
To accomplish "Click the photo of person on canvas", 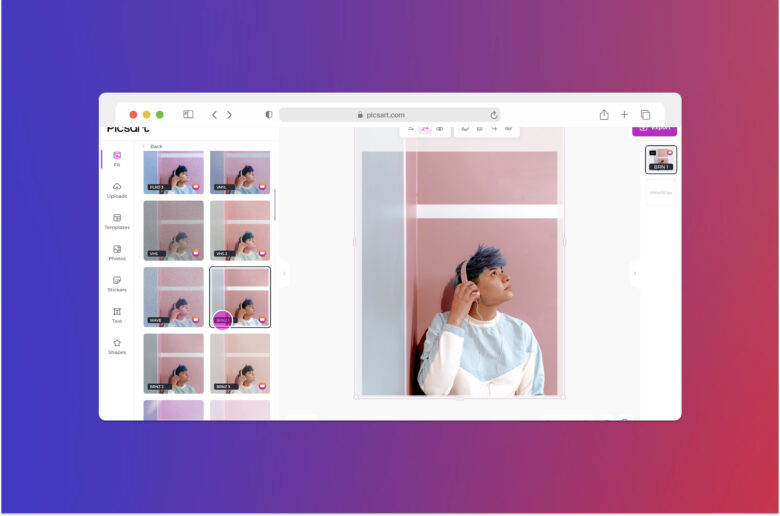I will tap(459, 274).
